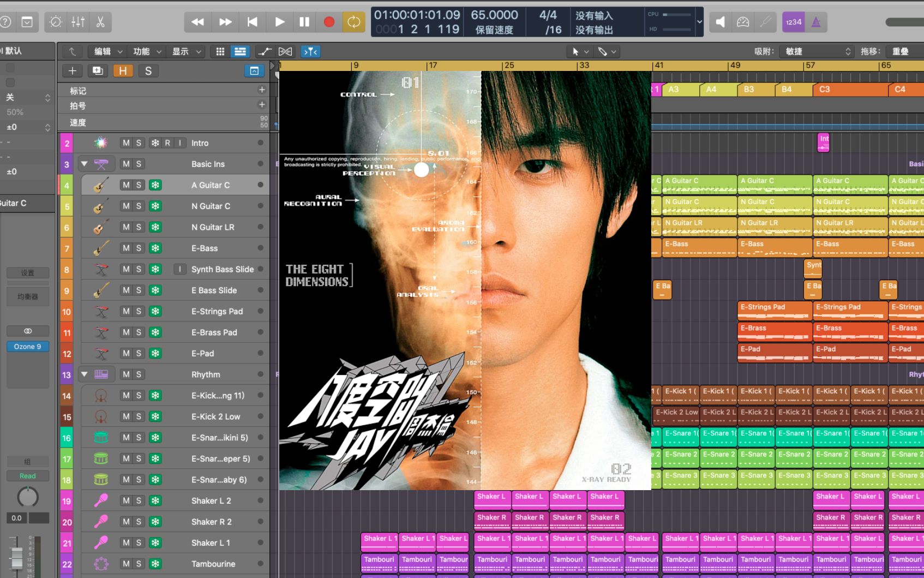
Task: Adjust the channel strip pan knob
Action: click(x=28, y=497)
